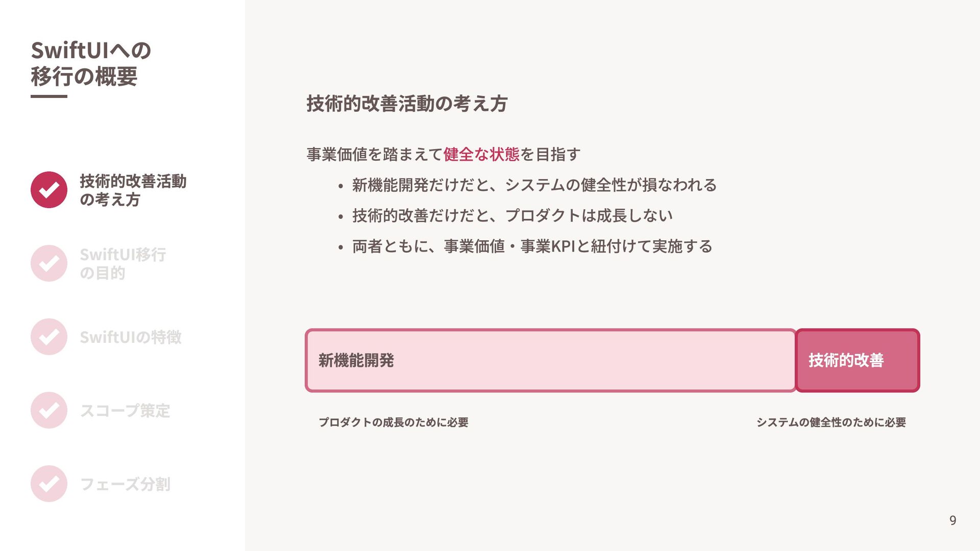Image resolution: width=980 pixels, height=551 pixels.
Task: Click the checkmark icon beside 技術的改善活動の考え方
Action: coord(49,190)
